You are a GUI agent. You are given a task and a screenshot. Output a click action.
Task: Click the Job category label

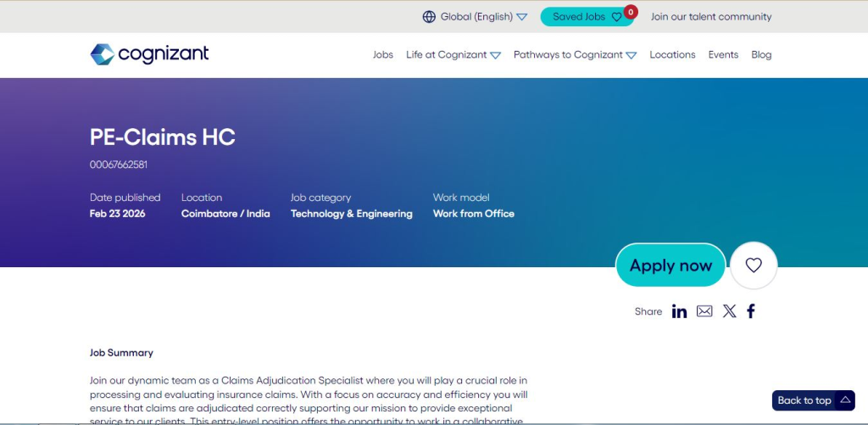[x=320, y=198]
